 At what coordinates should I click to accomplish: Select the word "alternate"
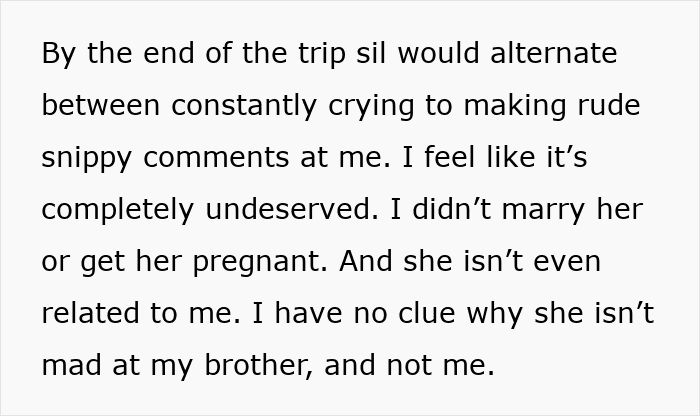coord(554,53)
